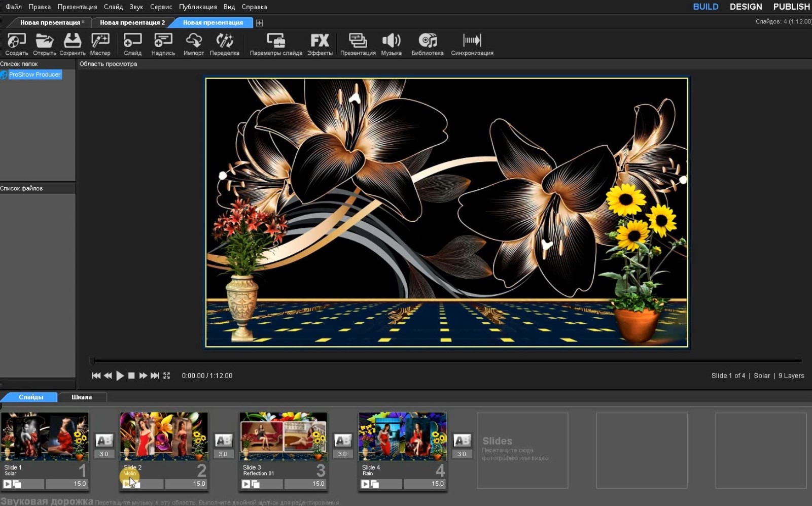812x506 pixels.
Task: Open the Файл menu
Action: 14,7
